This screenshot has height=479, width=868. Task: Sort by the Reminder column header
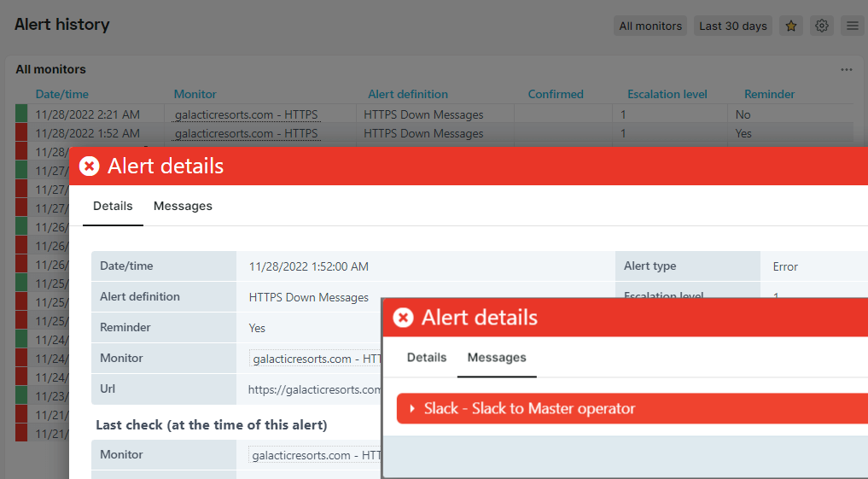tap(770, 94)
